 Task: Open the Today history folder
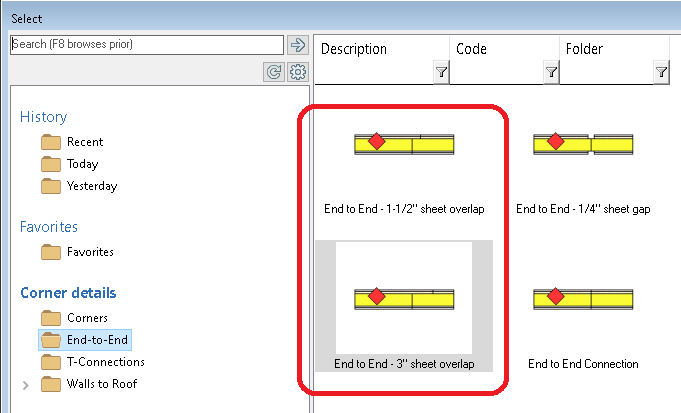pos(82,164)
